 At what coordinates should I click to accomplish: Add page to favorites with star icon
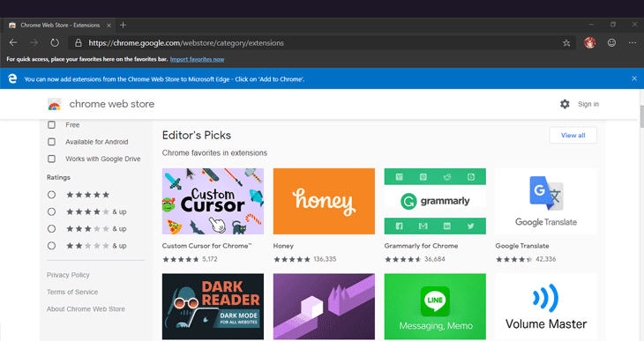[566, 42]
